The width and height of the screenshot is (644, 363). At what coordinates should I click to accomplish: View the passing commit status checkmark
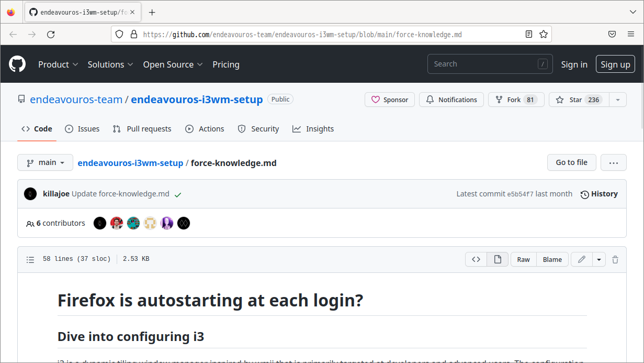click(x=178, y=194)
